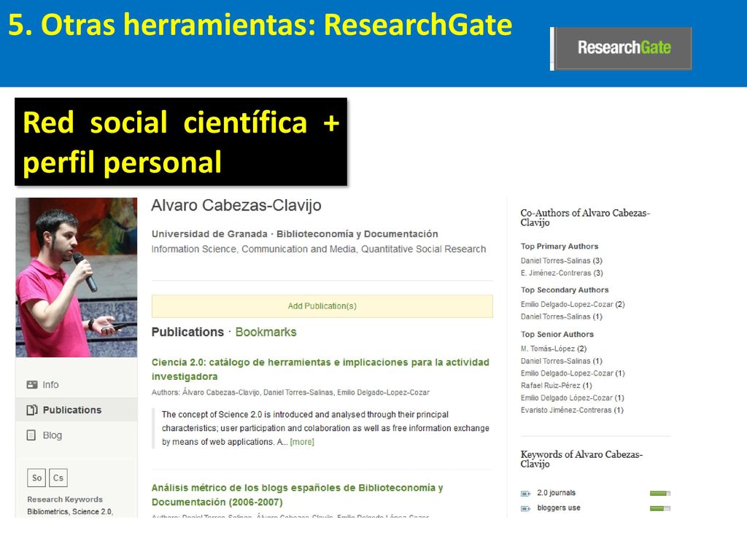Open senior author M. Tomás-López (2)
This screenshot has height=560, width=747.
coord(554,349)
